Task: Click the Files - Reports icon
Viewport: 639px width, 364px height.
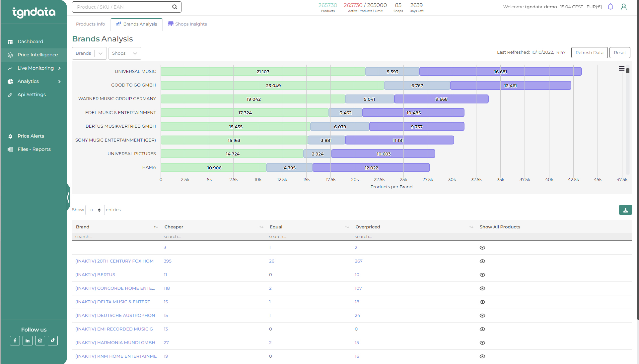Action: point(10,150)
